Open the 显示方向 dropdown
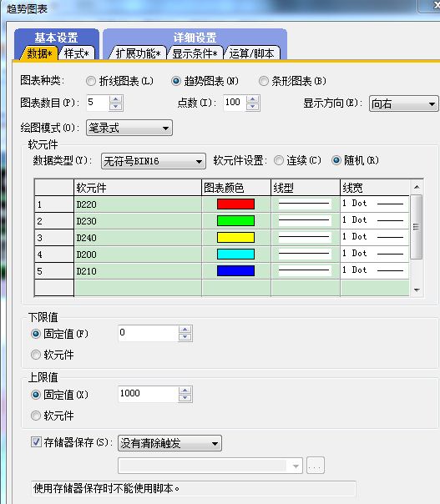440x504 pixels. (x=403, y=104)
